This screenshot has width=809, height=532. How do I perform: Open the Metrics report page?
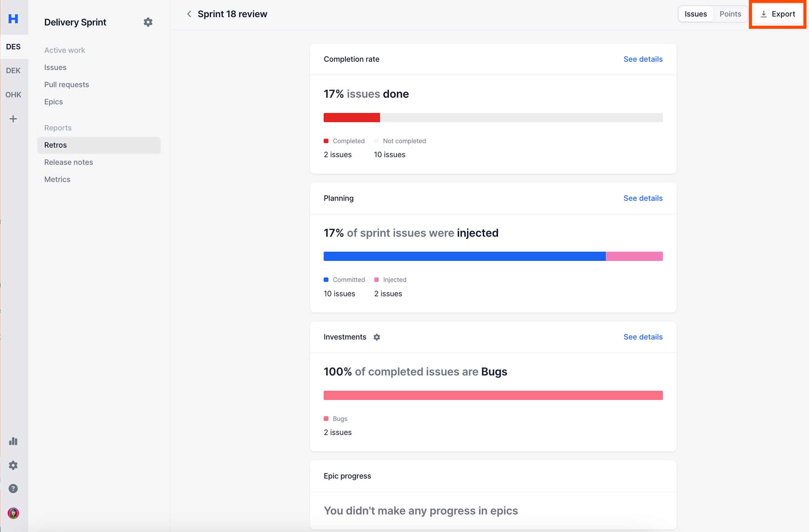coord(57,179)
